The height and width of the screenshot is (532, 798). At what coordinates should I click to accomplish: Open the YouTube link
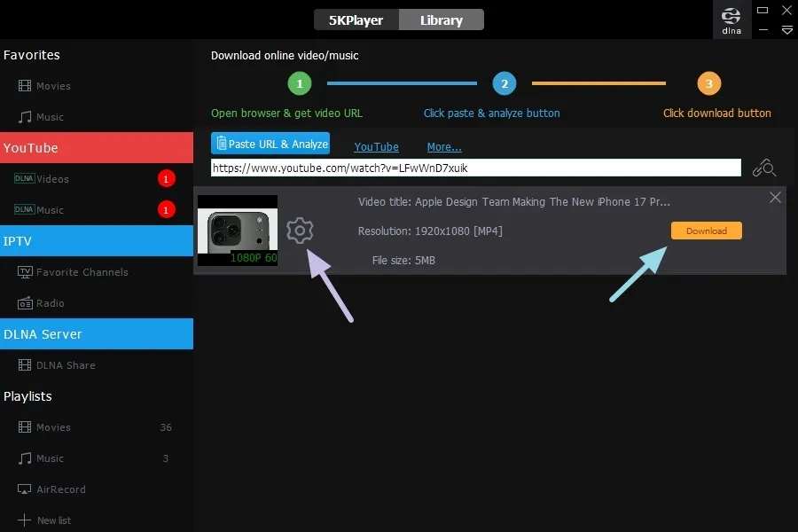[x=376, y=147]
